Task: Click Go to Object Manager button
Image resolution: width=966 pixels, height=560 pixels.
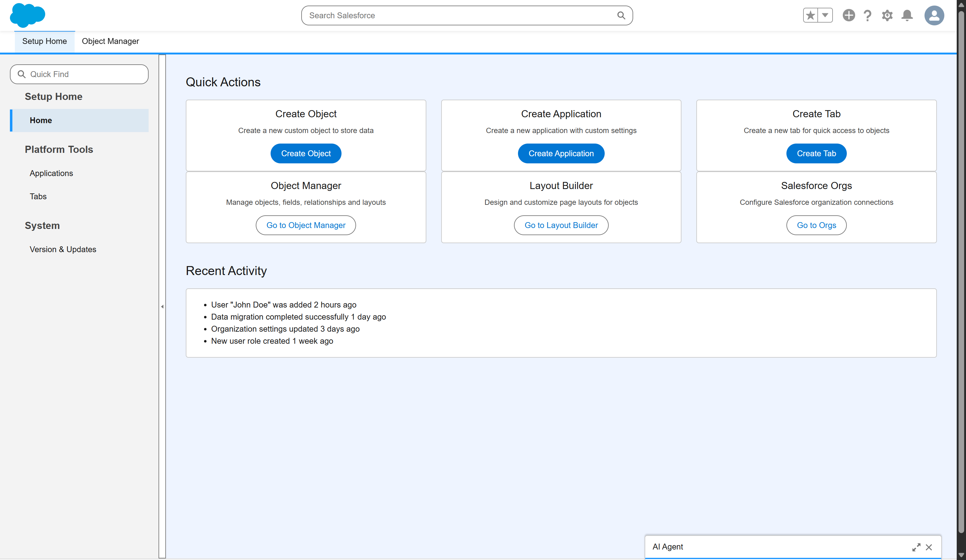Action: click(306, 225)
